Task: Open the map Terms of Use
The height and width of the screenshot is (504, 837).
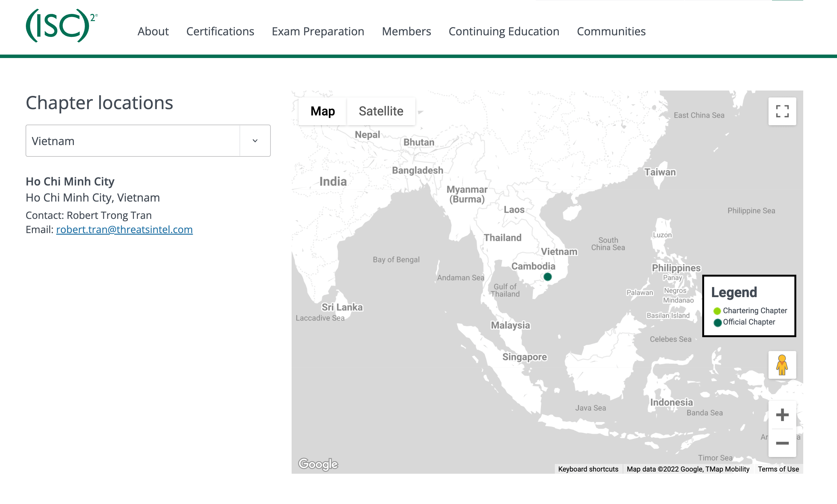Action: (x=778, y=469)
